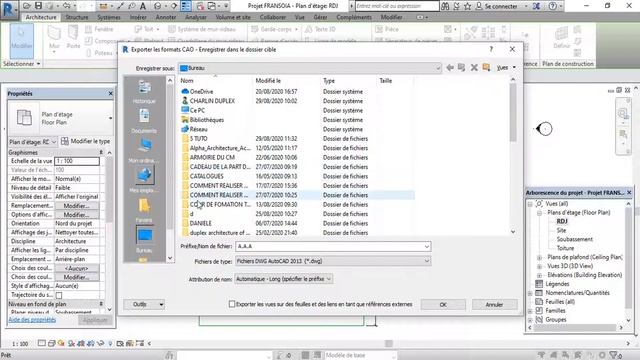Switch to the Structure ribbon tab

tap(77, 17)
